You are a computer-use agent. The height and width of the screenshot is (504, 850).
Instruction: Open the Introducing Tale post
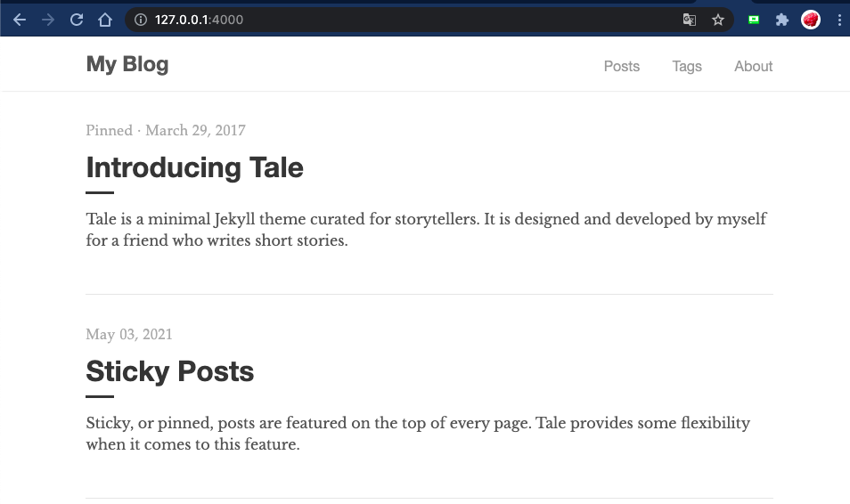click(x=194, y=167)
